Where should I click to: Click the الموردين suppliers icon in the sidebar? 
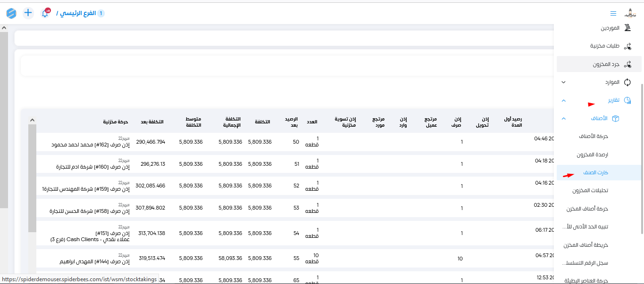[627, 28]
